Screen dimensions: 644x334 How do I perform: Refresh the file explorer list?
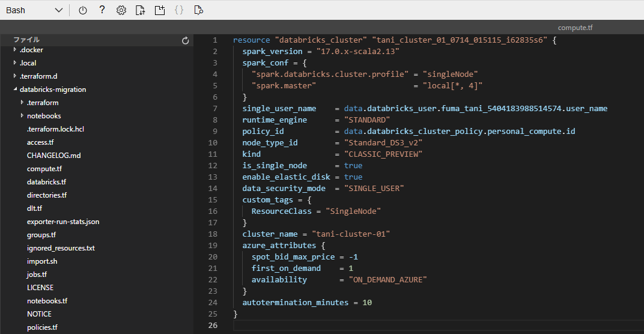click(185, 40)
